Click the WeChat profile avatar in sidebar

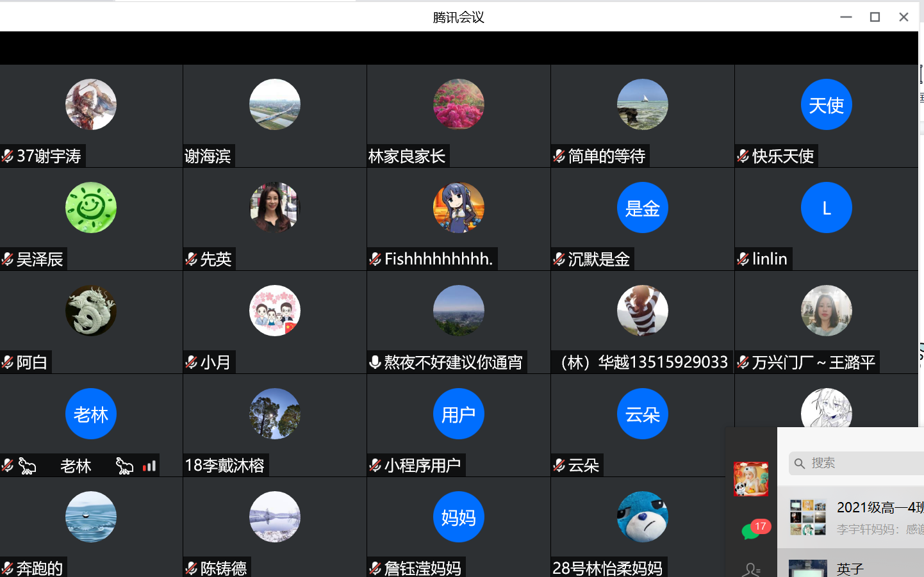point(751,478)
